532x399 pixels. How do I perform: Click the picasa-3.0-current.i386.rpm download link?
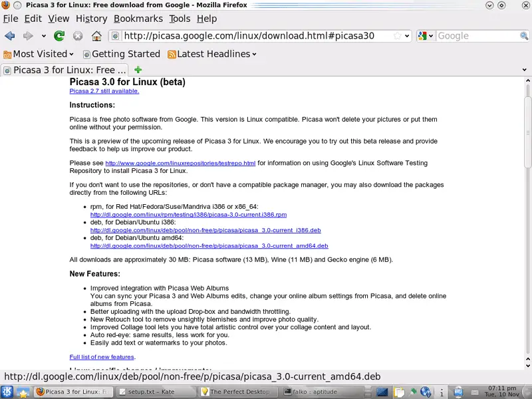point(188,214)
